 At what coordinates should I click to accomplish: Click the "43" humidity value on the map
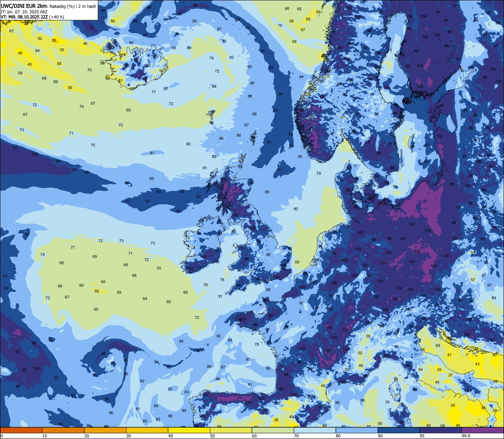477,364
